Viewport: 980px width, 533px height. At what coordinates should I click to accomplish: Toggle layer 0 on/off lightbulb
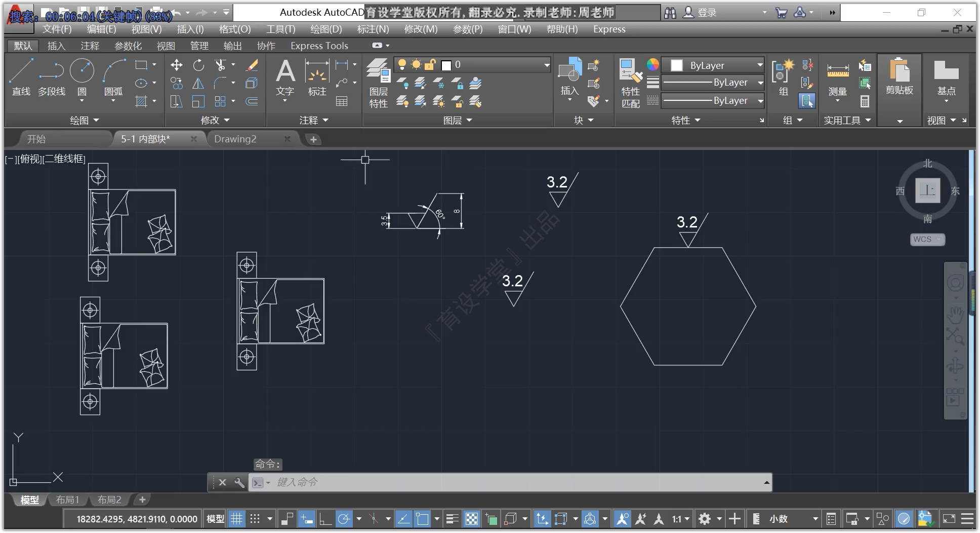(x=402, y=64)
